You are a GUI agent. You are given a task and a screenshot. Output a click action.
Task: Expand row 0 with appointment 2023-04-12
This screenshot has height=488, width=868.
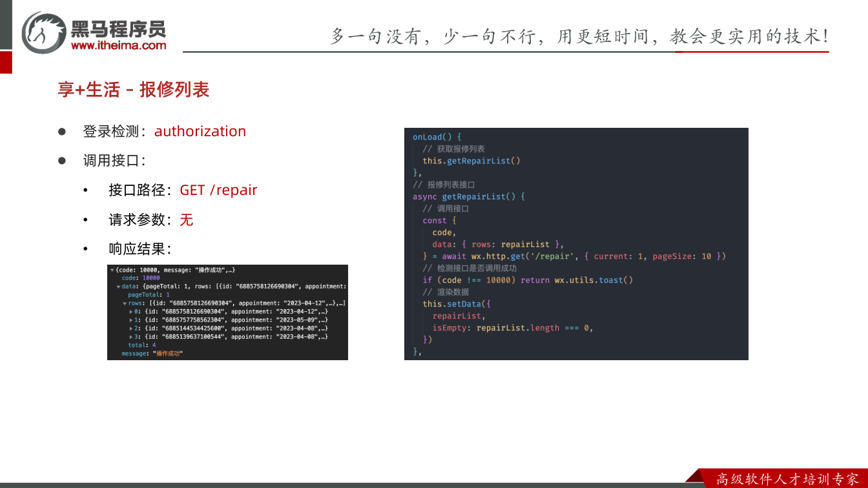point(131,312)
